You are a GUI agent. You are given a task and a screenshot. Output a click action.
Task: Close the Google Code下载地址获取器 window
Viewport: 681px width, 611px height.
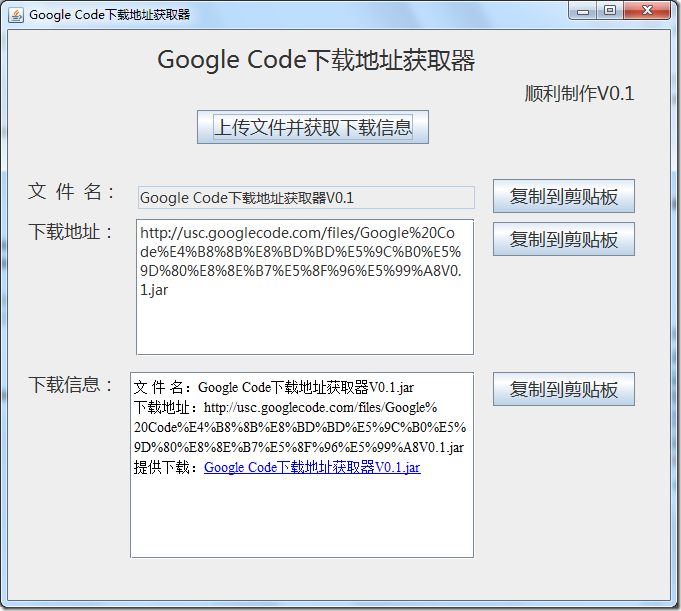[x=647, y=11]
